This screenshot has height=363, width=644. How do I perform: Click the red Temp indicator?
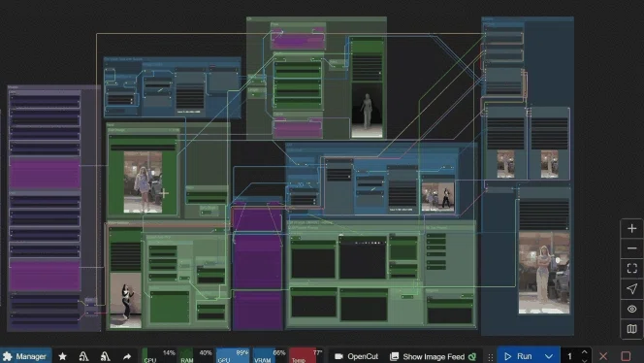(306, 356)
